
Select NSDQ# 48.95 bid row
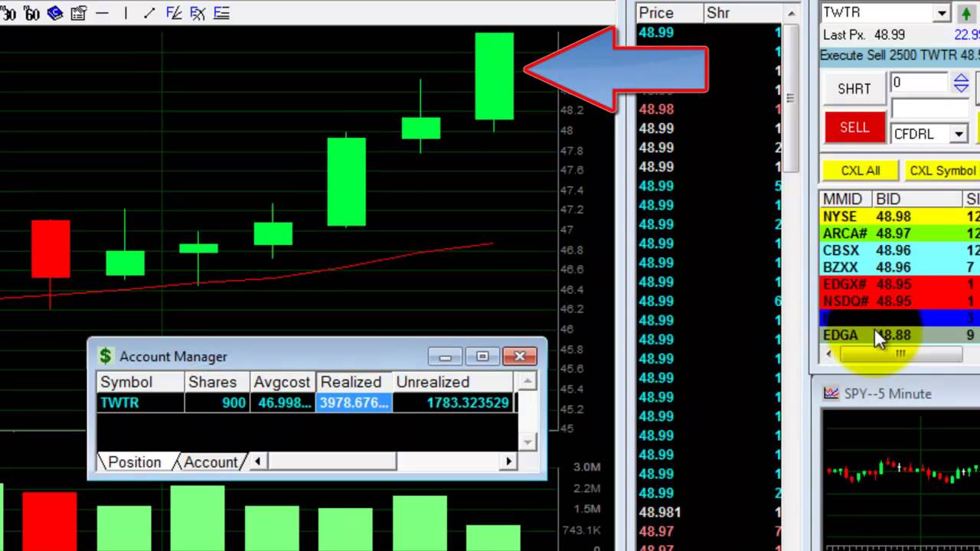tap(900, 301)
